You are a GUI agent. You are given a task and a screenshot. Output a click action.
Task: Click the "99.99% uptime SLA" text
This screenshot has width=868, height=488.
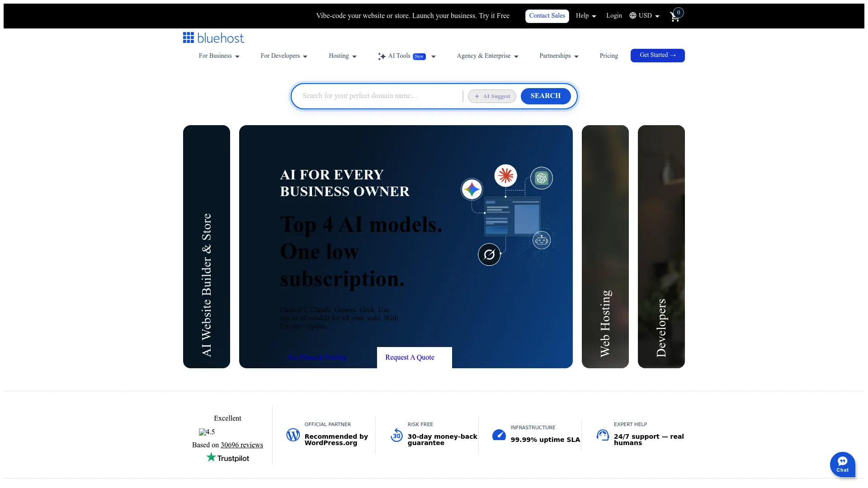click(x=545, y=440)
